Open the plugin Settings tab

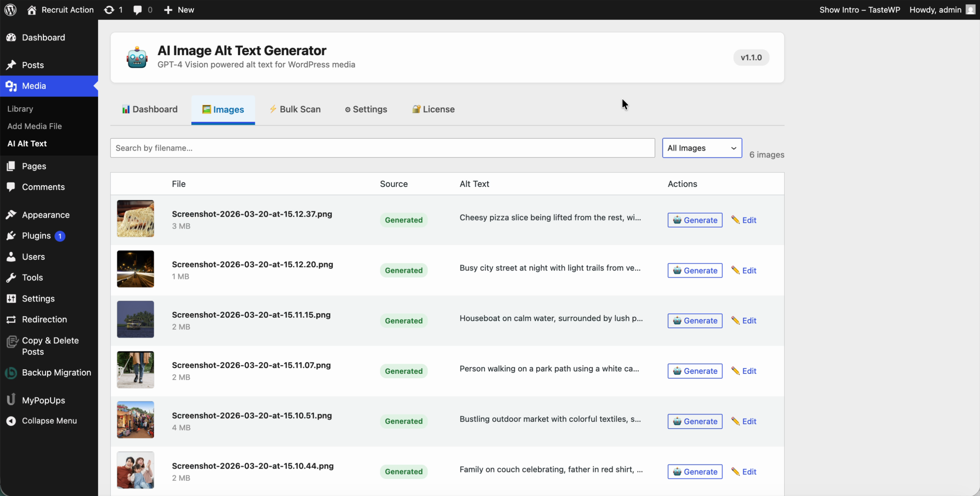coord(366,110)
